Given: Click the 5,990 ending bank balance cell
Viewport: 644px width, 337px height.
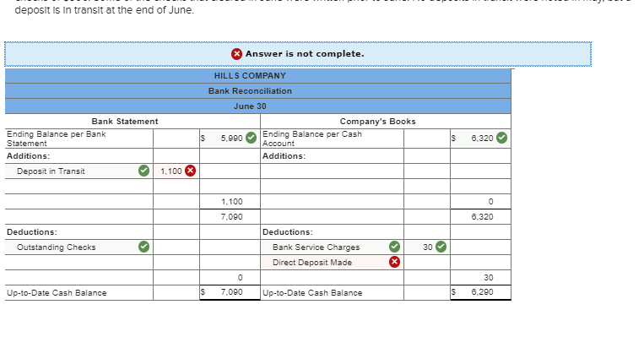Looking at the screenshot, I should [x=230, y=139].
